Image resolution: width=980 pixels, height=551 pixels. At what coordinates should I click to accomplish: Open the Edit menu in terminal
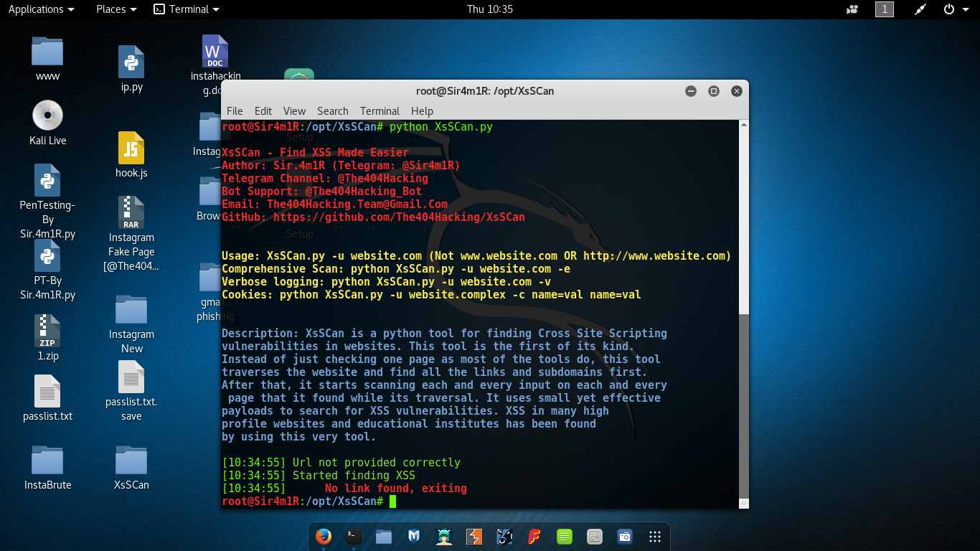point(263,110)
